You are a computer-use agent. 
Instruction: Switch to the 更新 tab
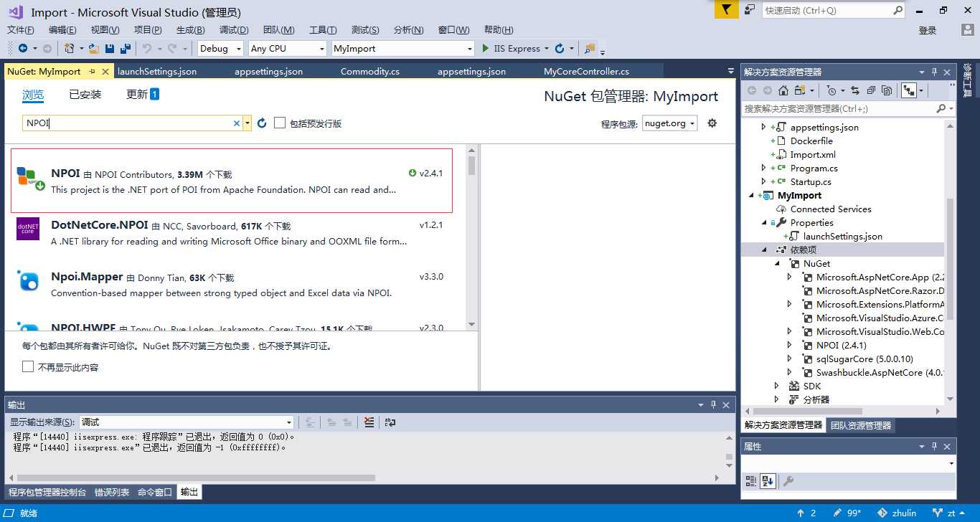pos(142,95)
